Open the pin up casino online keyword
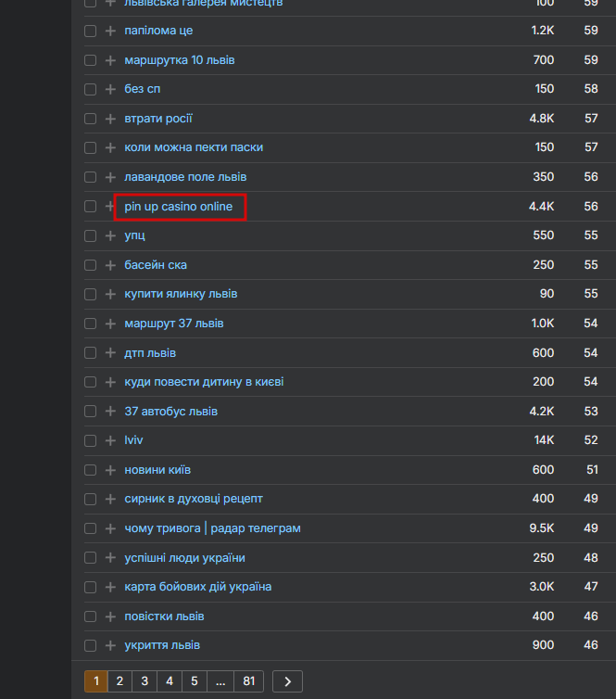This screenshot has width=616, height=699. (178, 207)
